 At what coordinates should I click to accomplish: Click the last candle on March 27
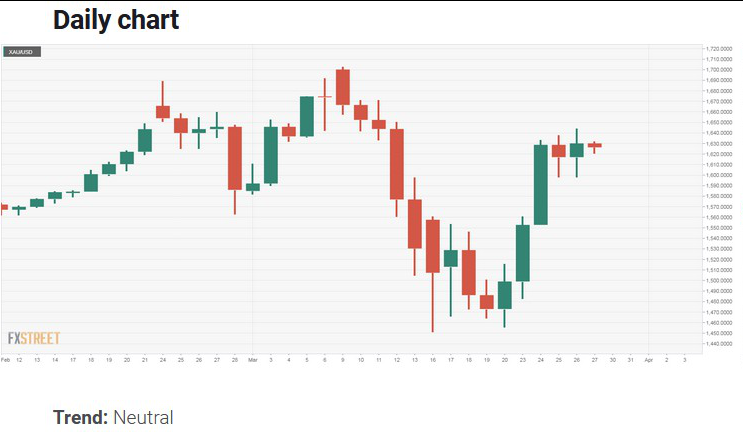tap(594, 145)
